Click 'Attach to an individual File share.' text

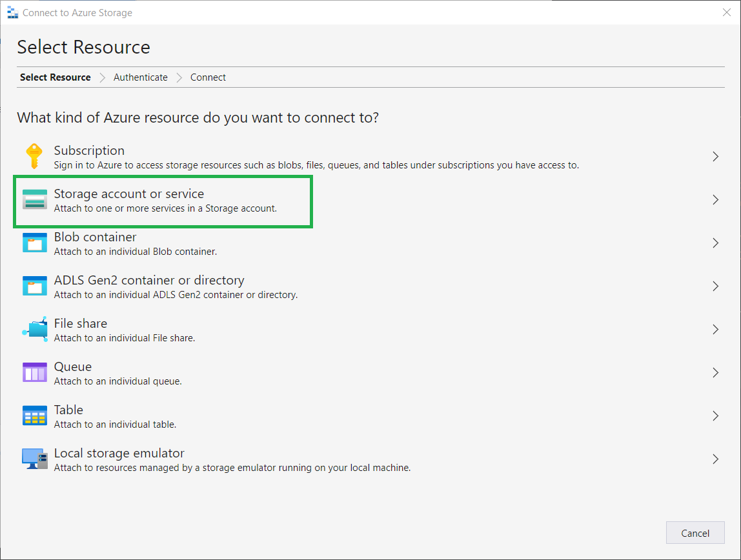click(125, 338)
